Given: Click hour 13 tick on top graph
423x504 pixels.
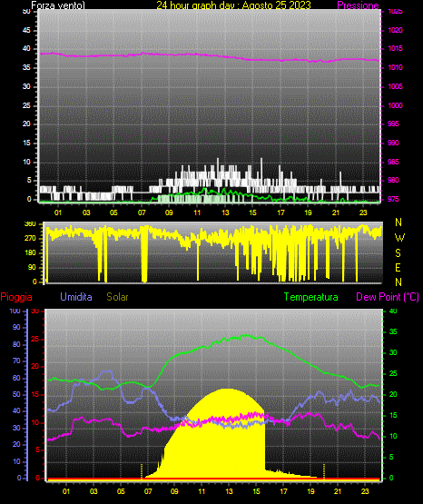Looking at the screenshot, I should pos(225,212).
